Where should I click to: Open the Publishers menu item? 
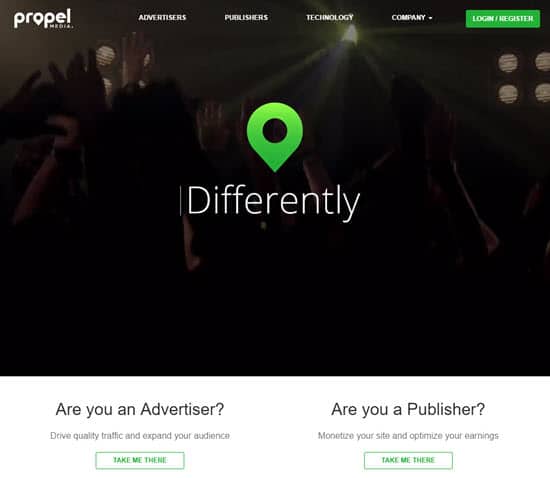246,18
